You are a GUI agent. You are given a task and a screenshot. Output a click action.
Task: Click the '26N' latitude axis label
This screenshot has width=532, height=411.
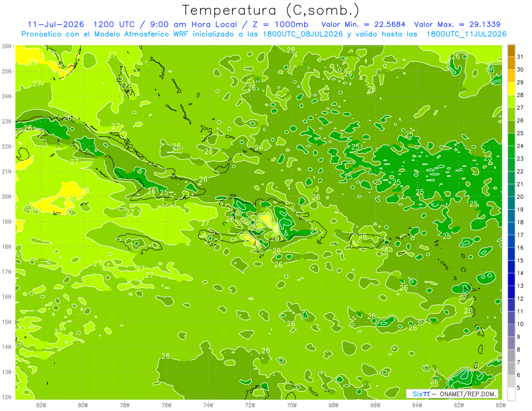point(7,46)
